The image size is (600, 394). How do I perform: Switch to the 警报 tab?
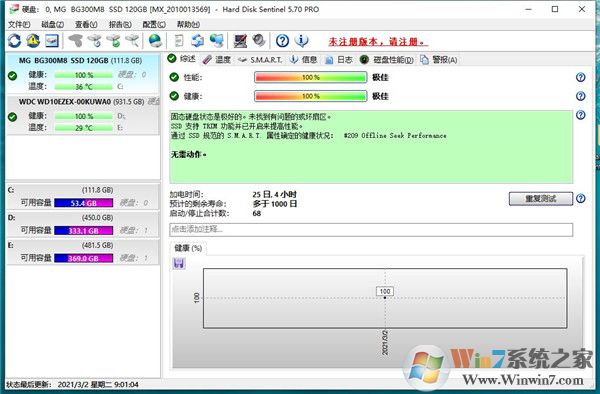[439, 60]
